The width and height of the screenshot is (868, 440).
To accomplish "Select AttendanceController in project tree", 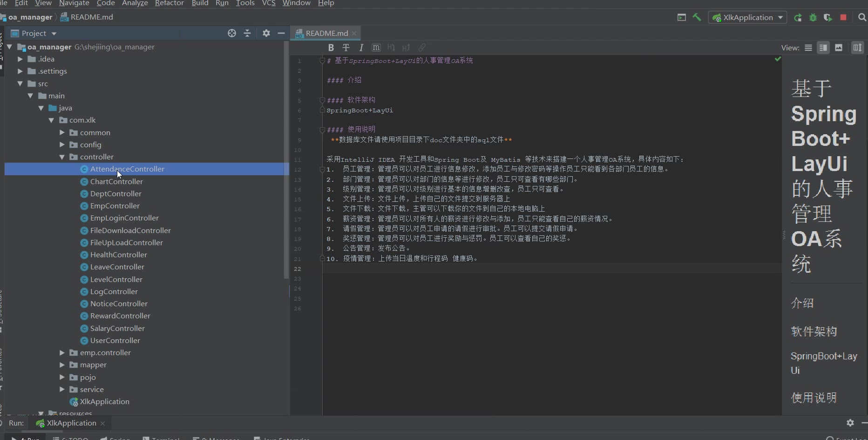I will pos(127,169).
